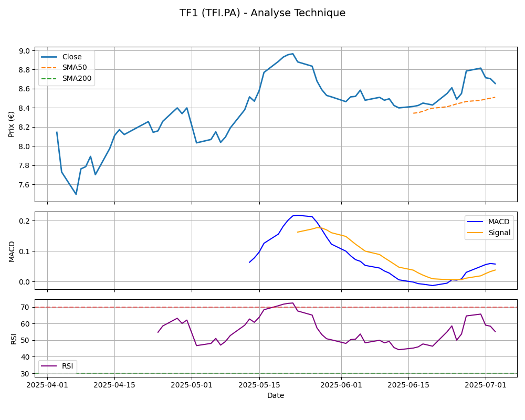The width and height of the screenshot is (525, 420).
Task: Click the purple RSI legend line sample
Action: click(x=49, y=366)
